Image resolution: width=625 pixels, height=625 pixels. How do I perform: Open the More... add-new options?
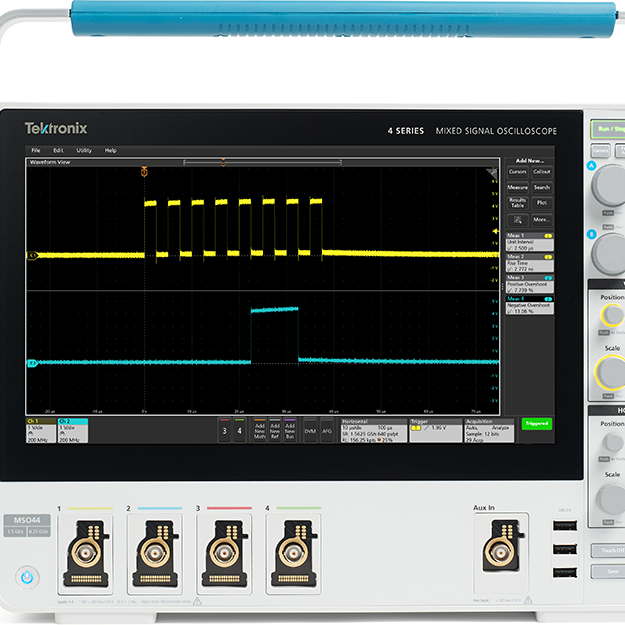542,220
